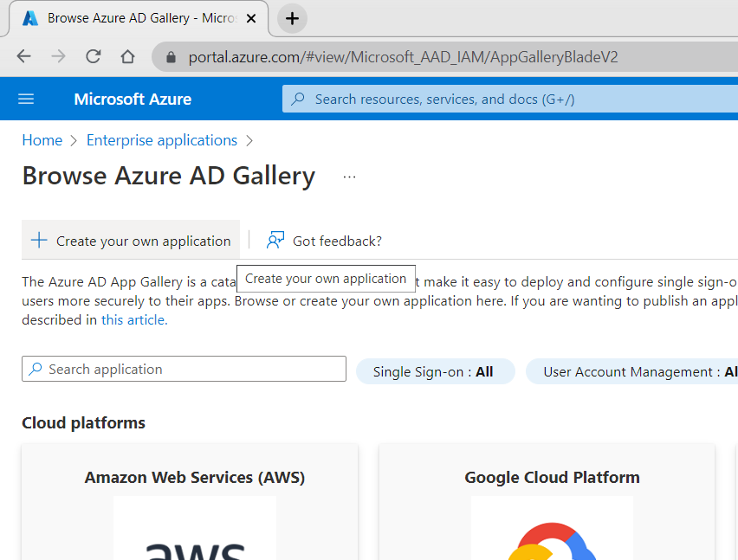Click the Cloud platforms heading
The height and width of the screenshot is (560, 738).
tap(83, 422)
